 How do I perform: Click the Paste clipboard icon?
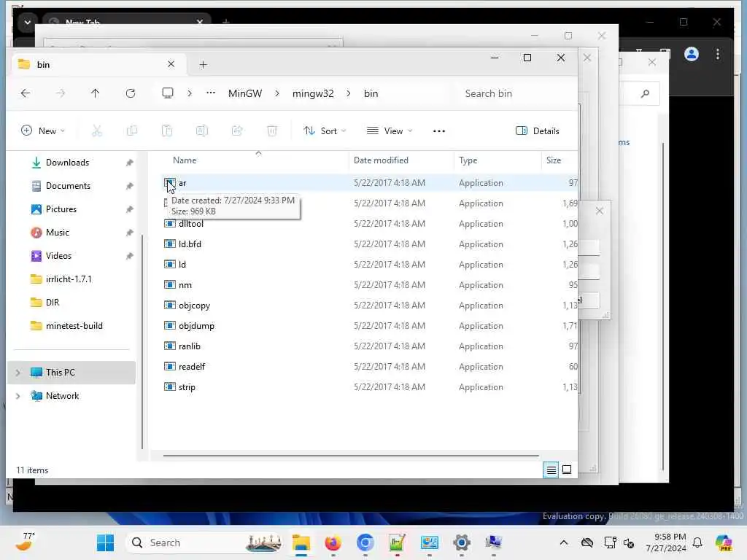[x=167, y=131]
